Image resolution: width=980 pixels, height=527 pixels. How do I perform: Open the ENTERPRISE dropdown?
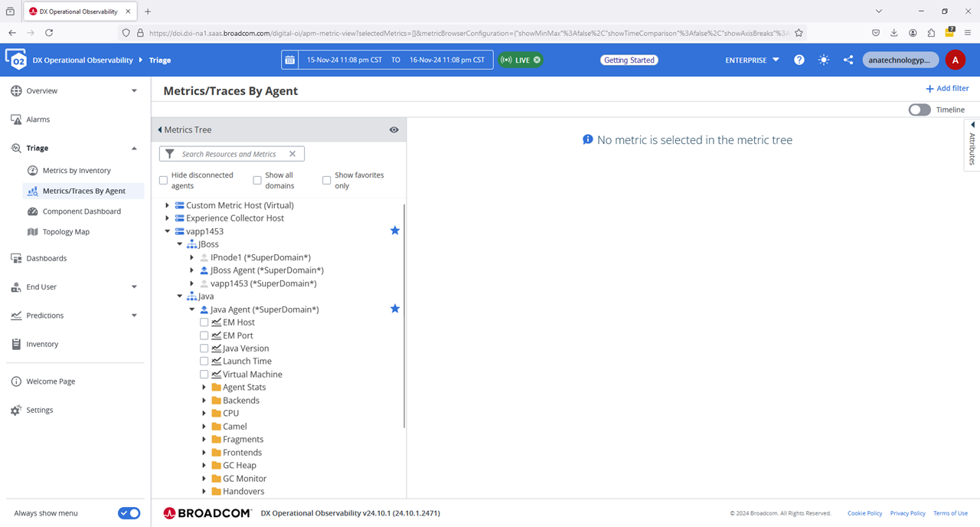point(752,60)
